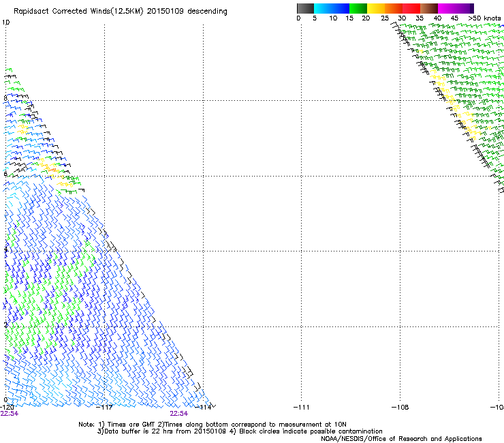Select the gray 0–5 knot color bar segment
504x443 pixels.
[x=305, y=8]
